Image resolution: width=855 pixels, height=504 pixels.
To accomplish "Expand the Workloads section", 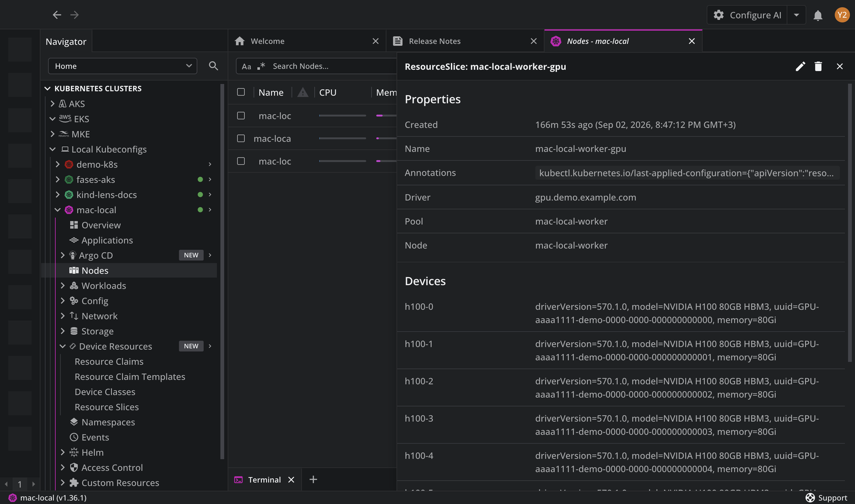I will (x=63, y=286).
